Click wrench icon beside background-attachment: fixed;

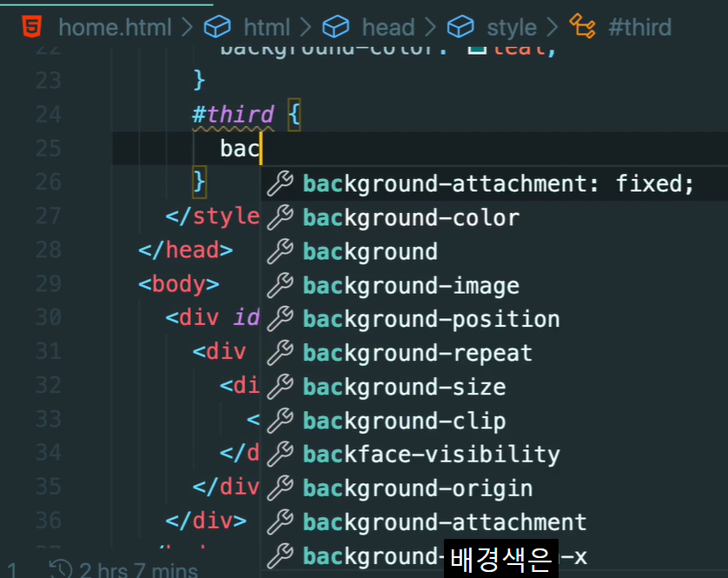(x=280, y=183)
